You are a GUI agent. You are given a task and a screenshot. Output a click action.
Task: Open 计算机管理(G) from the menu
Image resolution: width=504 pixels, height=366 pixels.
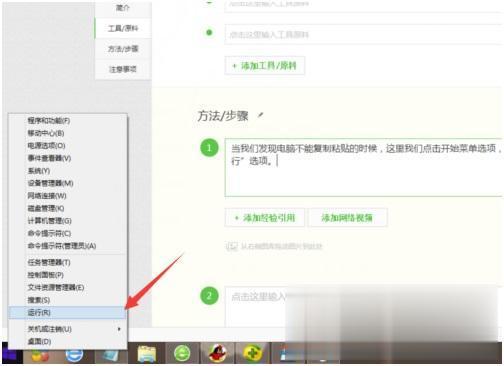[68, 221]
